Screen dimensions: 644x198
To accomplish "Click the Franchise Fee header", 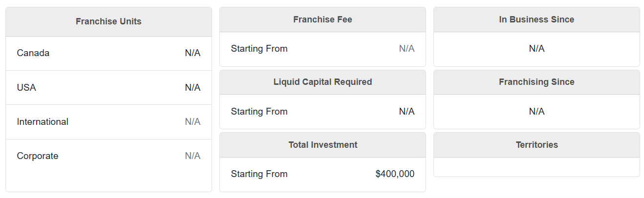I will tap(322, 20).
